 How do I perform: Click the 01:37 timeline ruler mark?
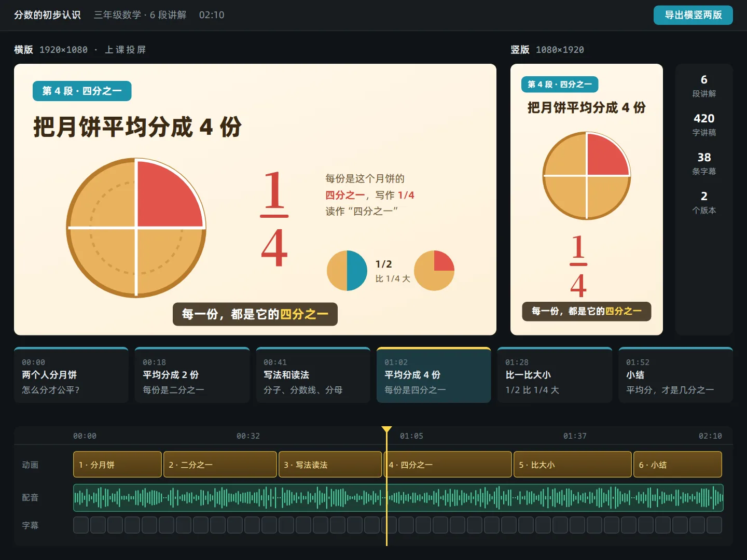[575, 436]
